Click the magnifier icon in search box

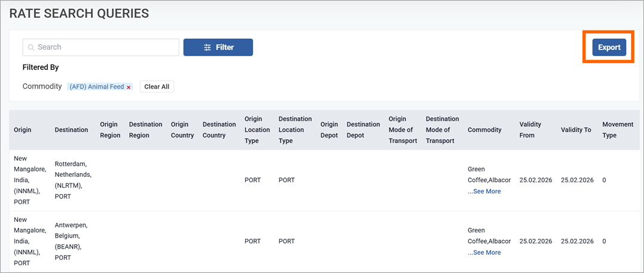point(31,48)
